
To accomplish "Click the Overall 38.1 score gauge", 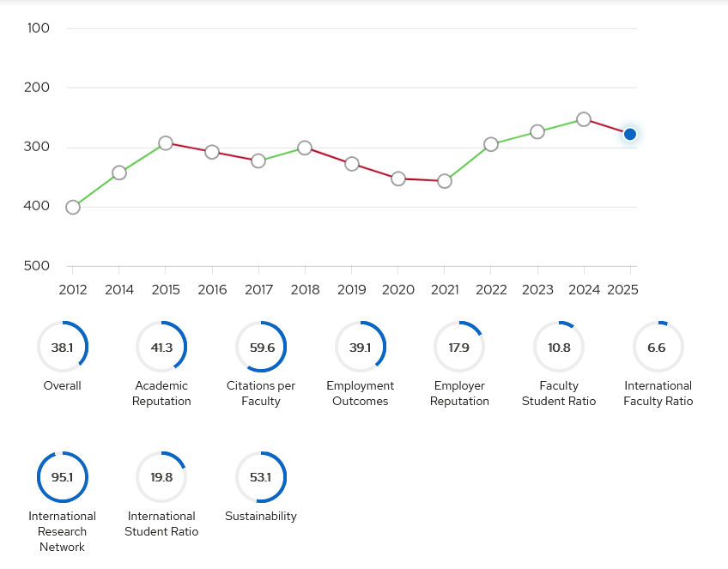I will tap(63, 347).
